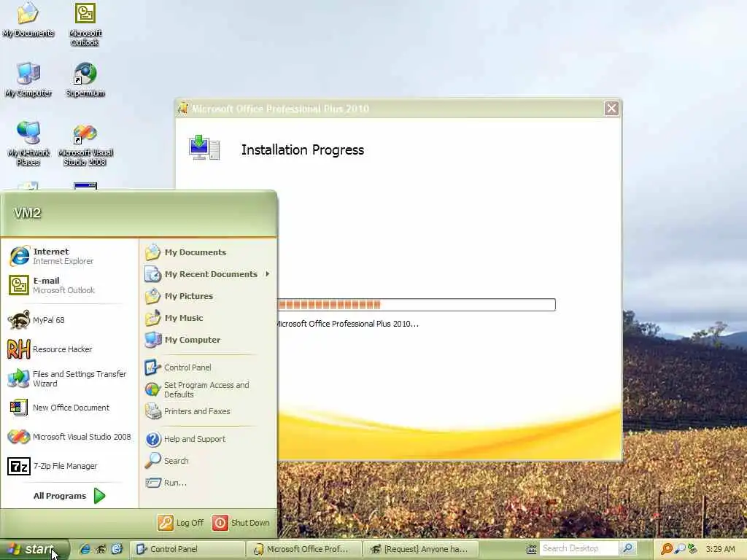Open Printers and Faxes
The height and width of the screenshot is (560, 747).
pos(208,411)
